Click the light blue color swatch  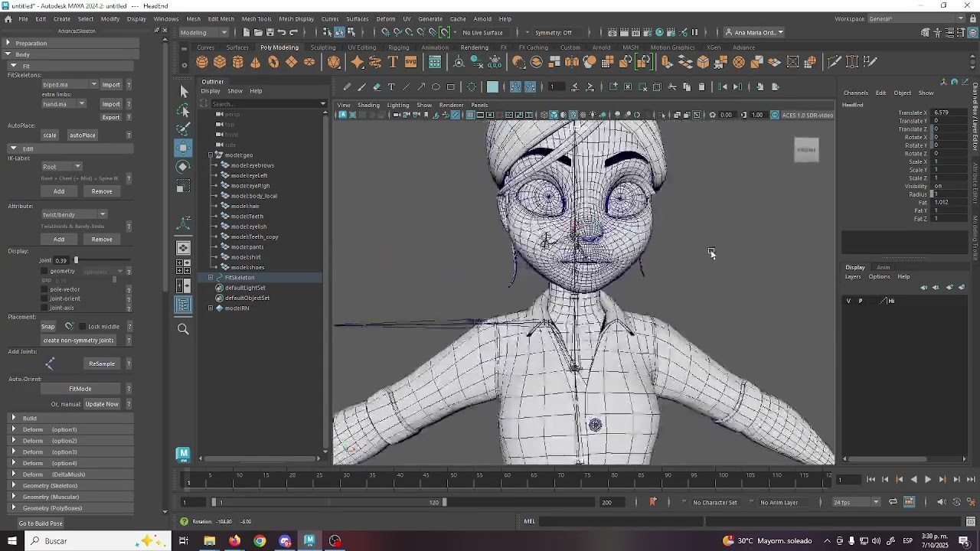click(492, 86)
